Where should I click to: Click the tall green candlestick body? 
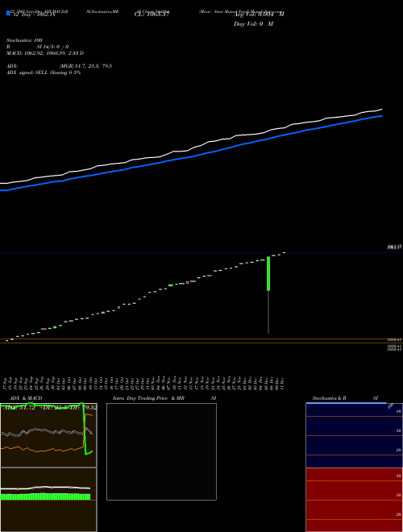click(x=268, y=273)
